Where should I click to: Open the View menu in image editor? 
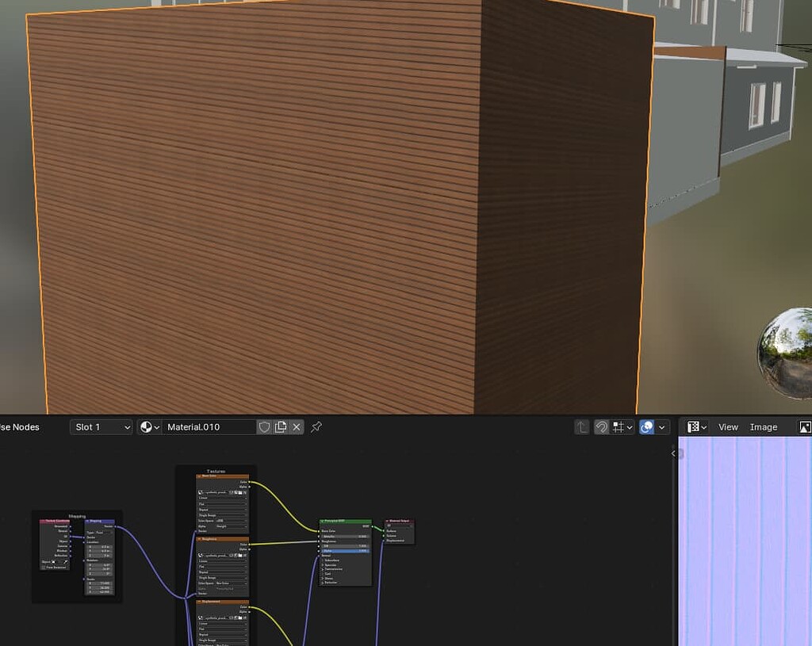728,427
